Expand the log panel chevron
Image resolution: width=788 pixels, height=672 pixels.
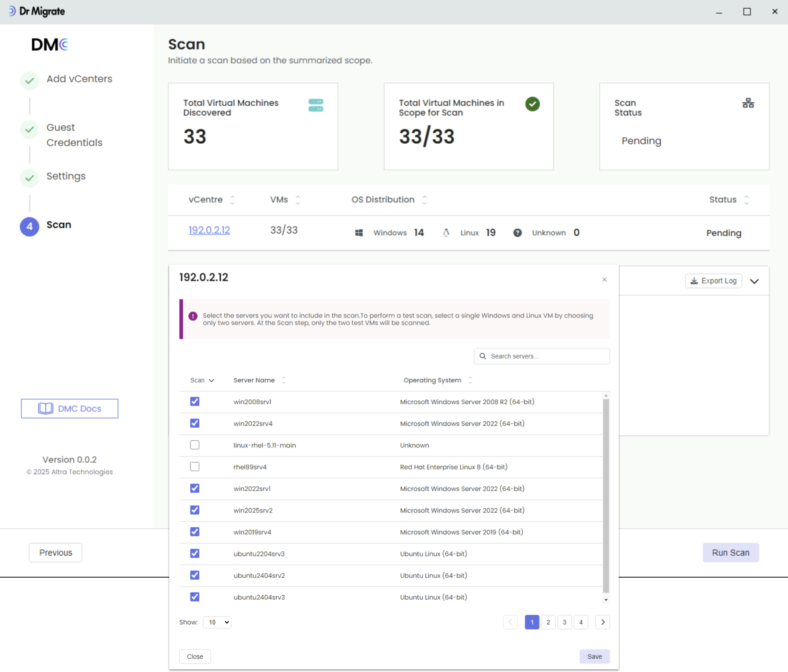(755, 281)
